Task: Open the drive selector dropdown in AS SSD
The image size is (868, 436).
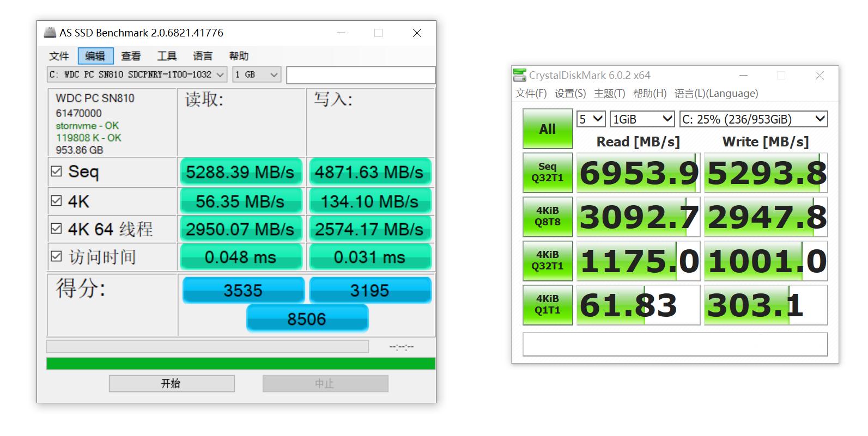Action: click(x=137, y=75)
